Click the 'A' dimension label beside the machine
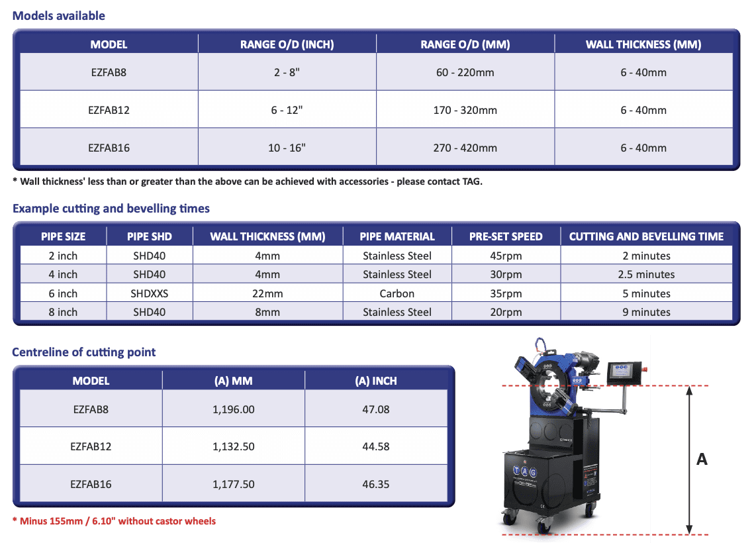 [x=702, y=459]
